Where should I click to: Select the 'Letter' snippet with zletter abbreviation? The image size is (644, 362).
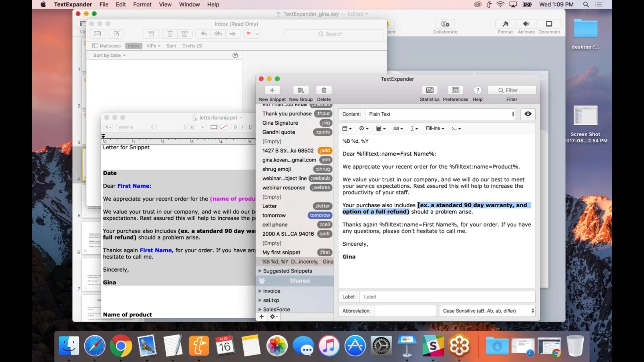295,206
